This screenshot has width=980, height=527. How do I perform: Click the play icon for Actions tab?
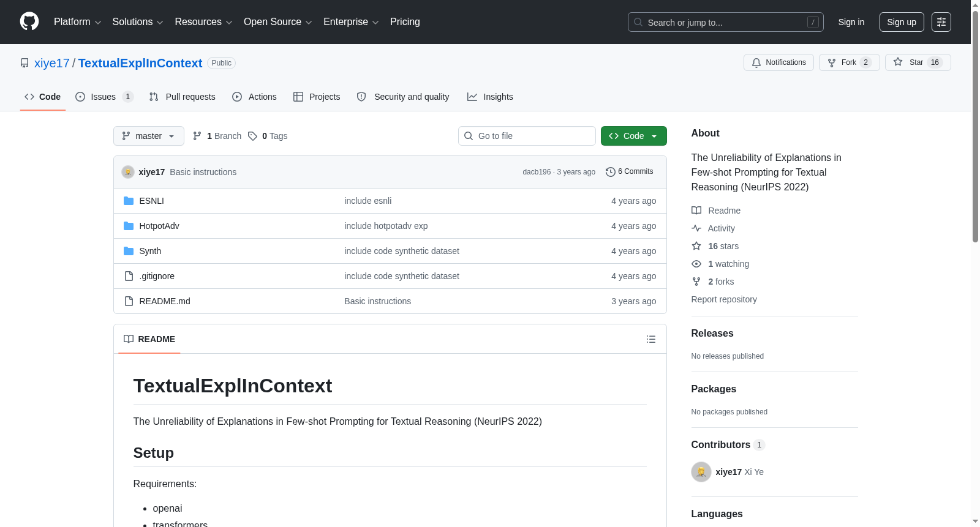coord(237,97)
